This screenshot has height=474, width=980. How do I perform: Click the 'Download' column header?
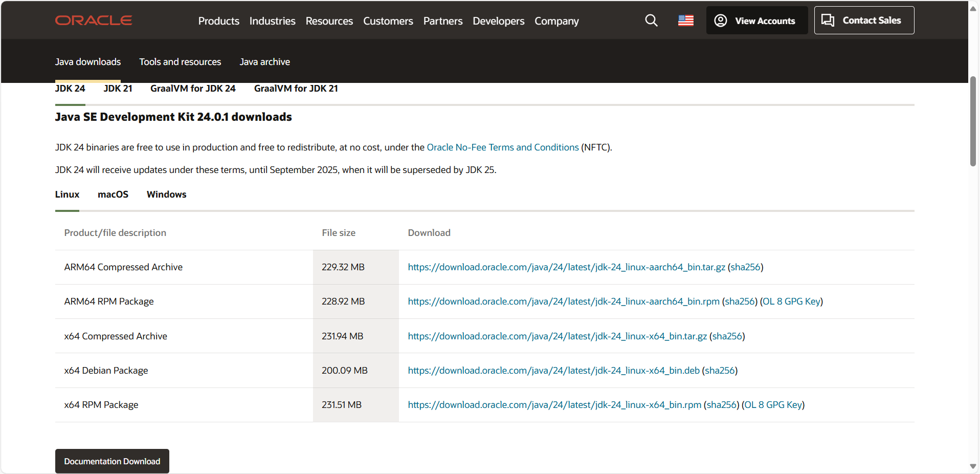[x=429, y=233]
